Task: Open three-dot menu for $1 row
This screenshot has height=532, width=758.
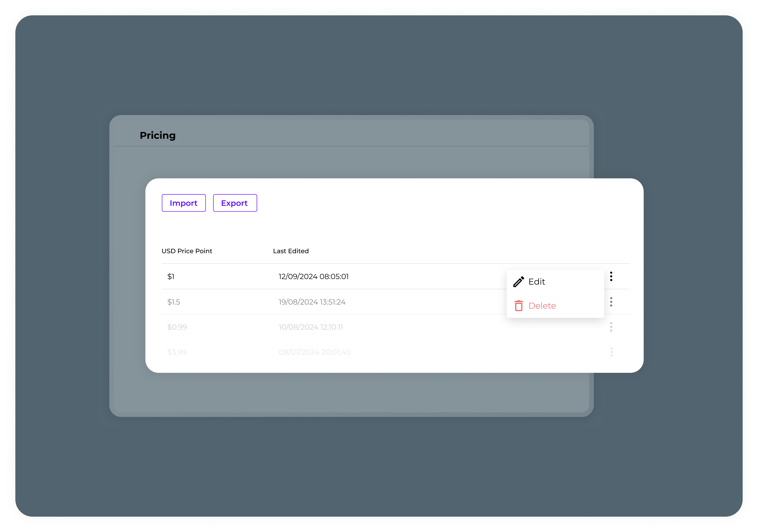Action: click(x=611, y=277)
